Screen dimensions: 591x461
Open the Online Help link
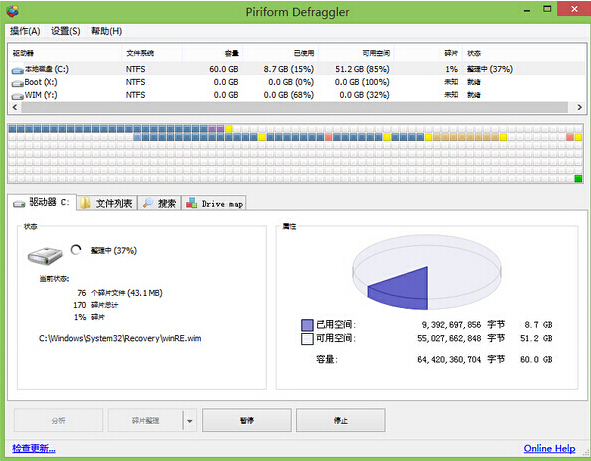[x=549, y=448]
